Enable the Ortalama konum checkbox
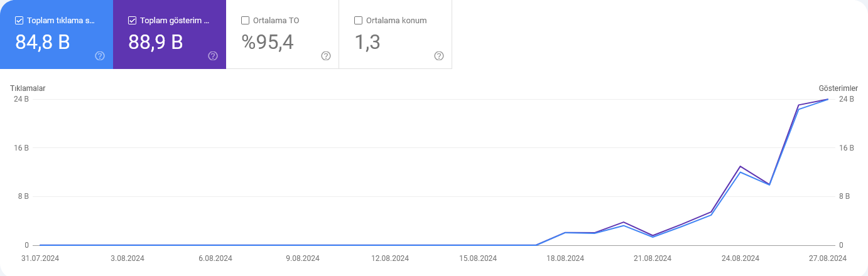This screenshot has width=868, height=276. 358,21
